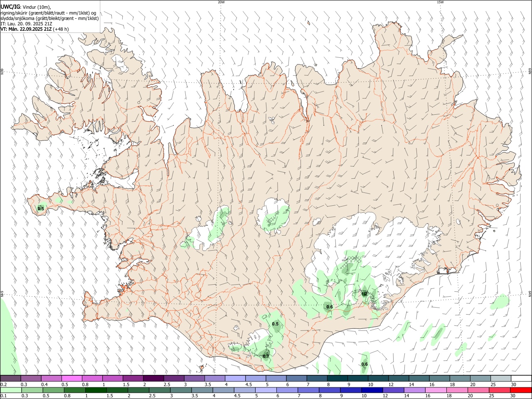Click the 0.6 value on land below glacier
The width and height of the screenshot is (532, 399).
click(x=330, y=307)
